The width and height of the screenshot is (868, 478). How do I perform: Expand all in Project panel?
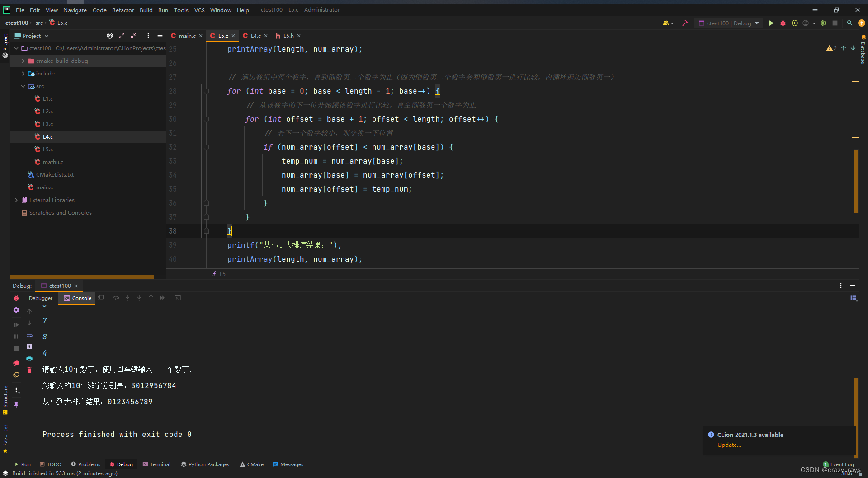tap(122, 36)
